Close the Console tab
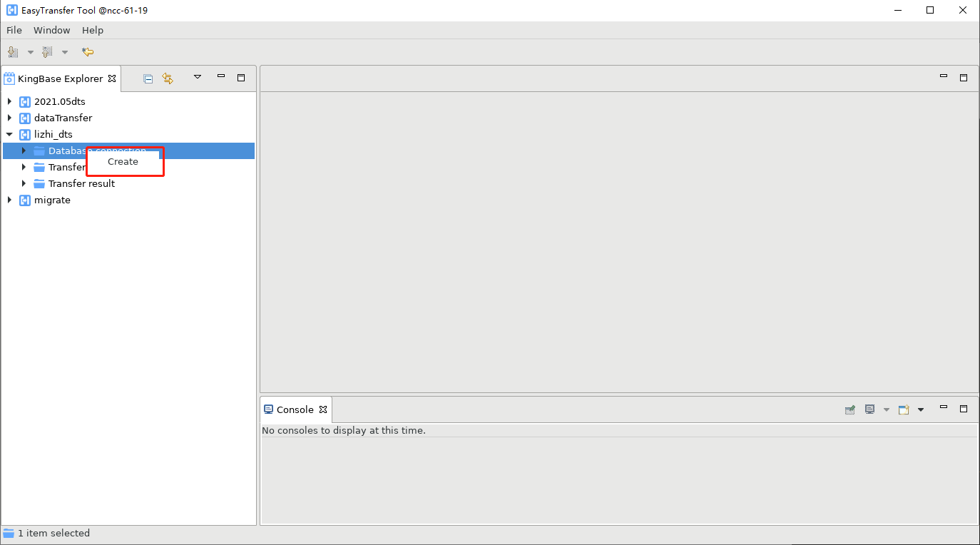Screen dimensions: 980x545 [323, 409]
